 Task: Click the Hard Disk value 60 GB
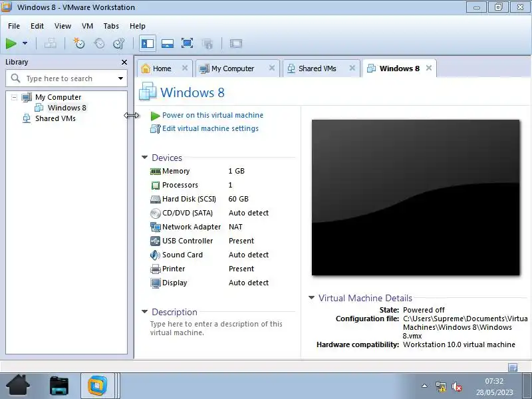click(x=238, y=199)
